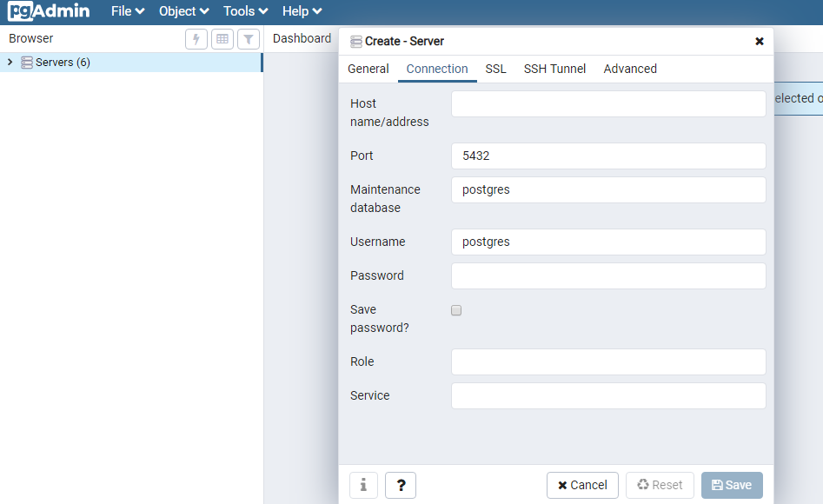Open the Query Tool lightning icon
The width and height of the screenshot is (823, 504).
(x=196, y=38)
